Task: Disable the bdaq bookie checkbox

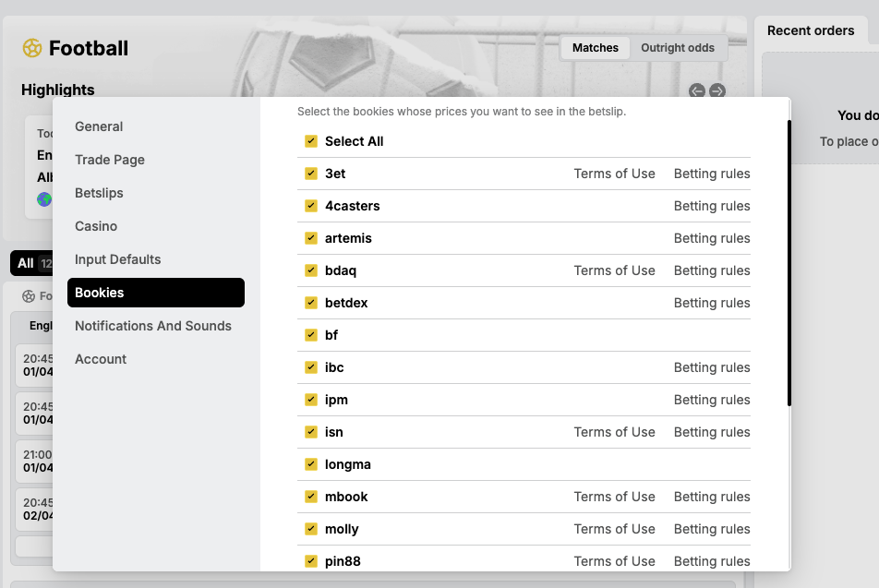Action: click(x=310, y=270)
